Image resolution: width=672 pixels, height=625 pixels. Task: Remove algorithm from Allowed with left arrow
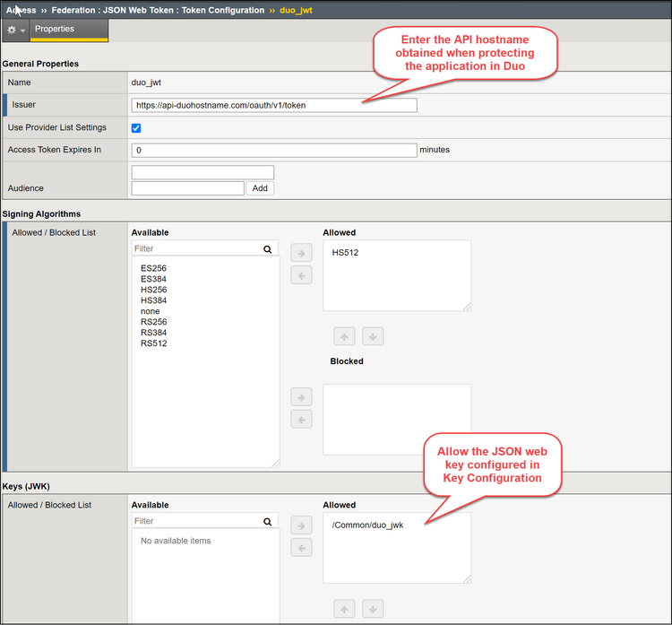click(302, 275)
